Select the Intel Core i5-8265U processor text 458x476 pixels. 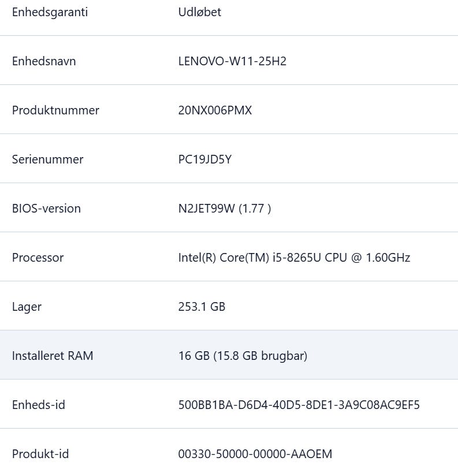pos(294,258)
